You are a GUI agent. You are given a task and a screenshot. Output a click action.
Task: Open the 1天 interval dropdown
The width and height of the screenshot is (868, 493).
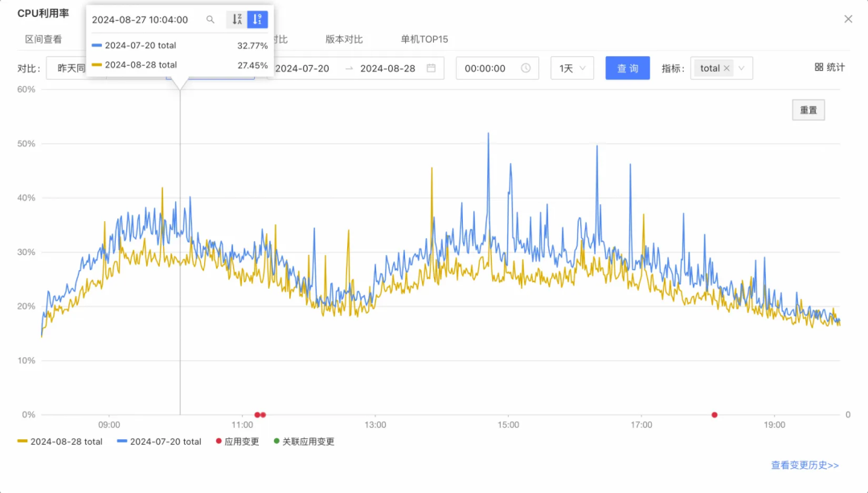coord(572,68)
